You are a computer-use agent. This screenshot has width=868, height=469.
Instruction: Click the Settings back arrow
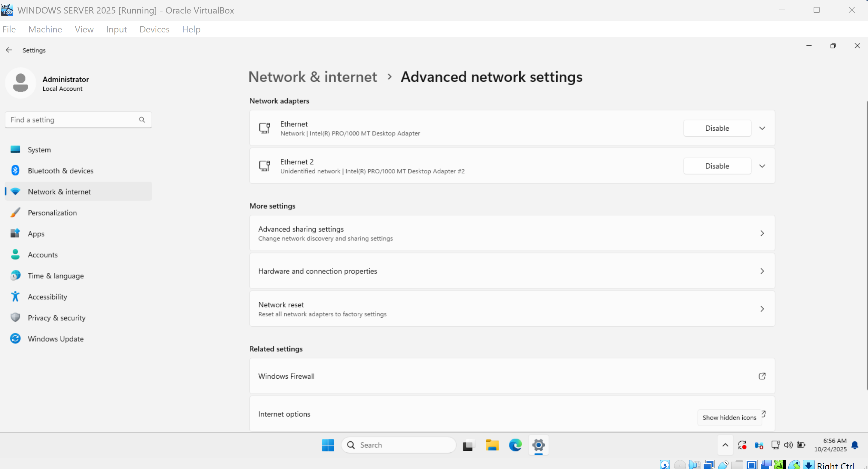click(9, 50)
